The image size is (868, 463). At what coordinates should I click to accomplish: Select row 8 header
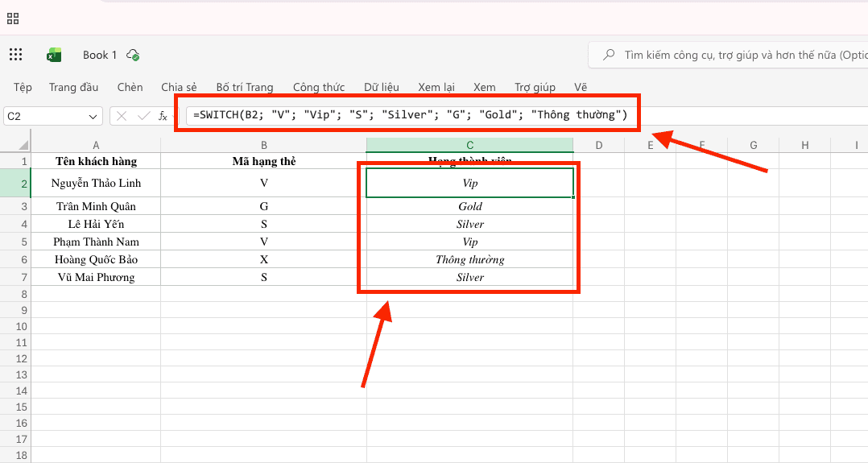coord(15,294)
